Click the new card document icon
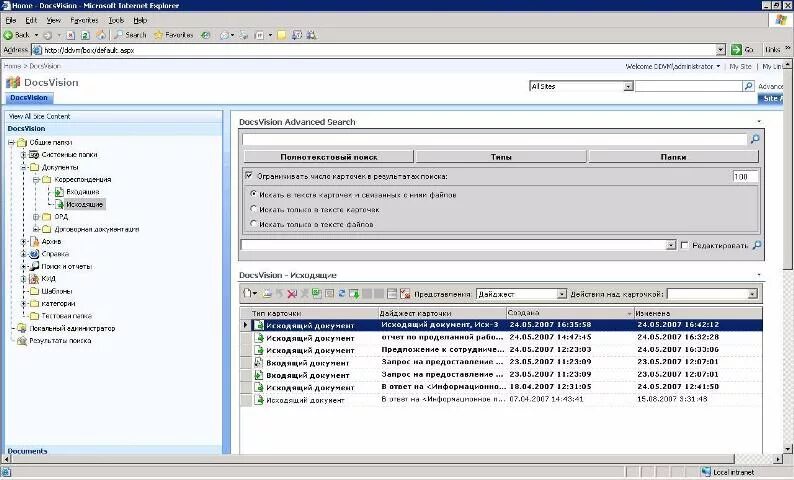 tap(247, 294)
